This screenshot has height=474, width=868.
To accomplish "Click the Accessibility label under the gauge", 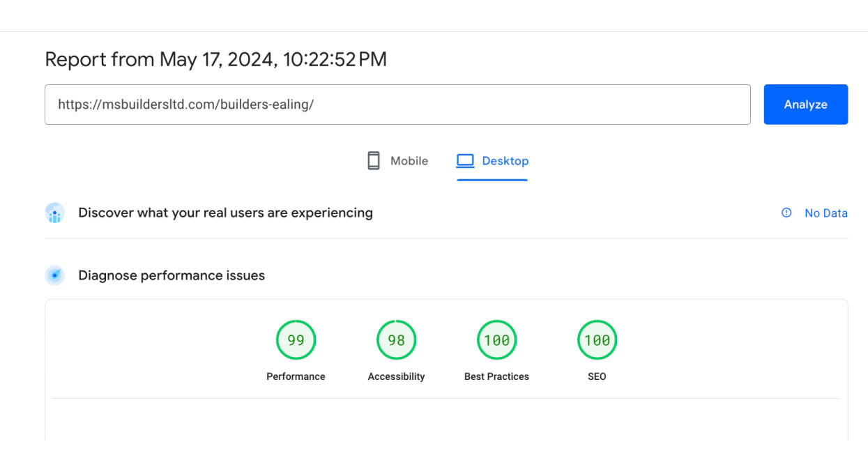I will pyautogui.click(x=396, y=376).
